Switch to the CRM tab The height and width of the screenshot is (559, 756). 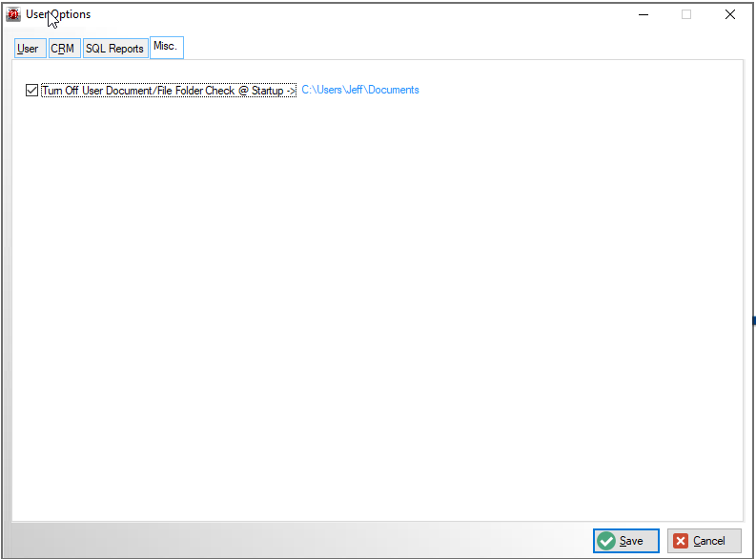coord(65,49)
